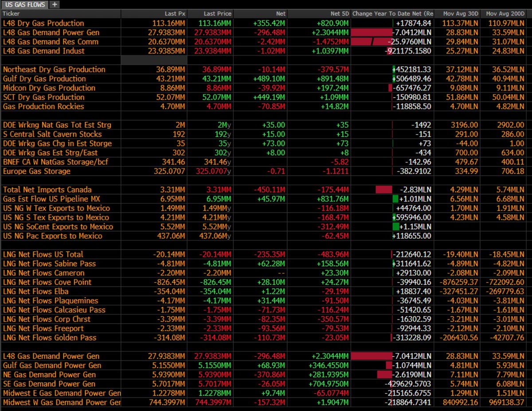Sort by the Last Price column header
Screen dimensions: 532x411
218,14
